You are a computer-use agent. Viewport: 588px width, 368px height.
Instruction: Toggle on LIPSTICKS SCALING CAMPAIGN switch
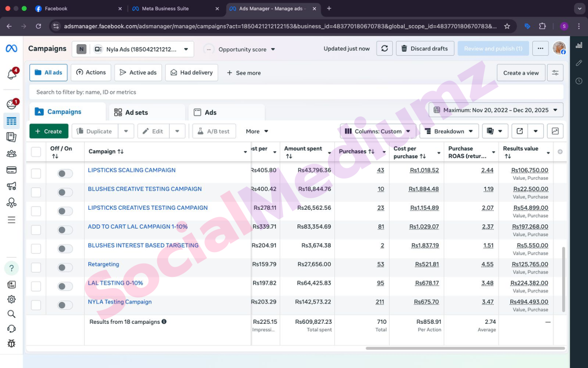[x=65, y=173]
